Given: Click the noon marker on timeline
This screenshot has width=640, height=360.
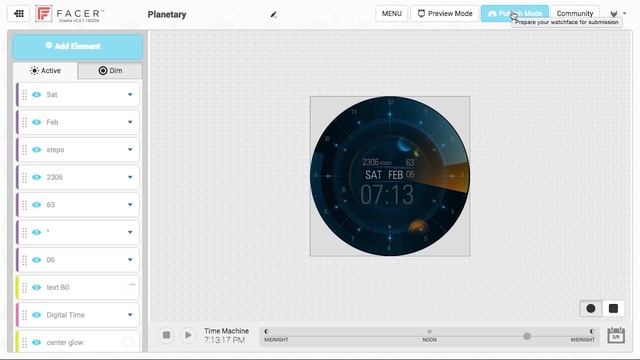Looking at the screenshot, I should tap(429, 331).
